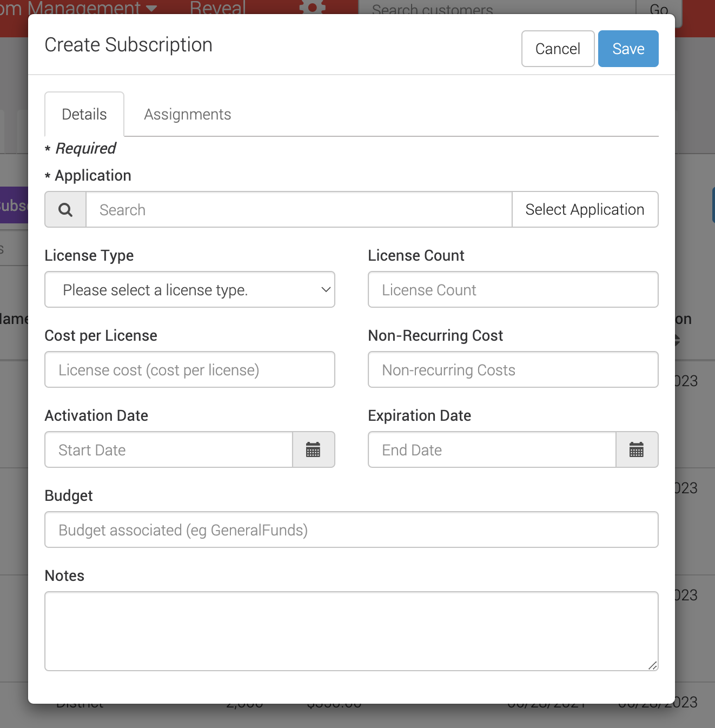This screenshot has width=715, height=728.
Task: Click the gear settings icon in header
Action: point(312,6)
